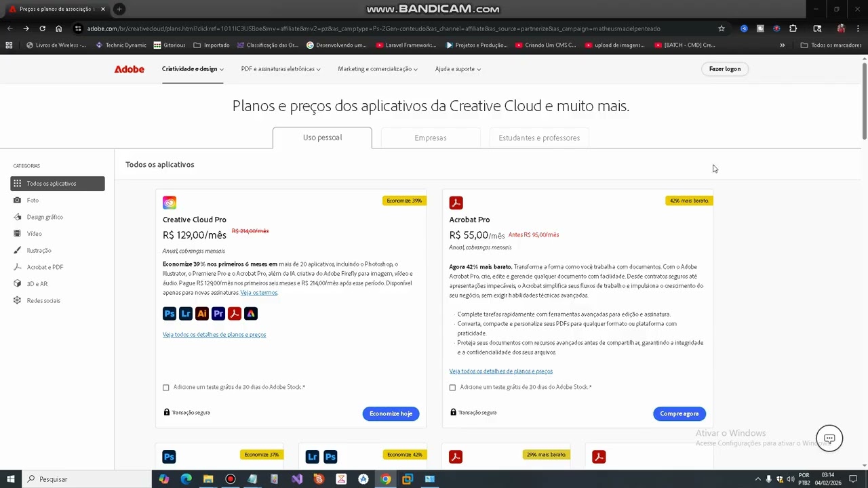Open plan details link under Creative Cloud Pro
Image resolution: width=868 pixels, height=488 pixels.
(x=214, y=335)
